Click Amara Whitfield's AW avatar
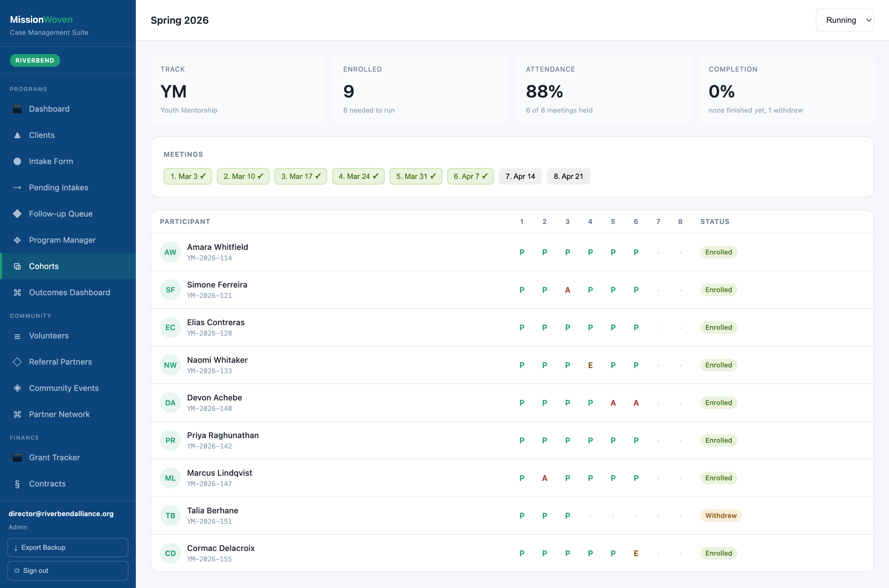 (170, 252)
